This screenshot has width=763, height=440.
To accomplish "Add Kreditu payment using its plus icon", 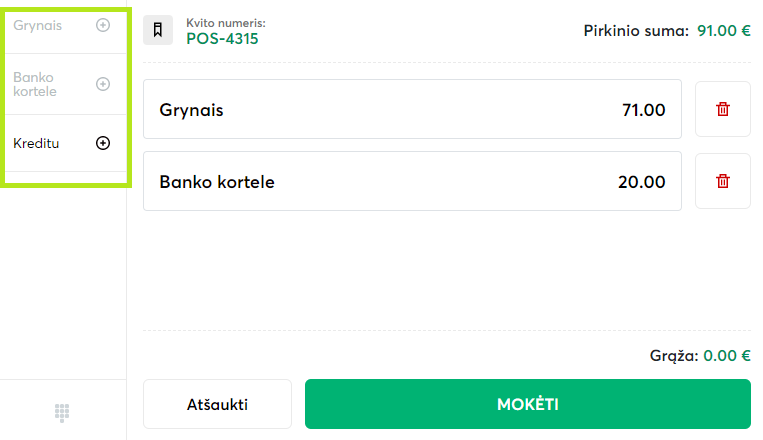I will [103, 143].
